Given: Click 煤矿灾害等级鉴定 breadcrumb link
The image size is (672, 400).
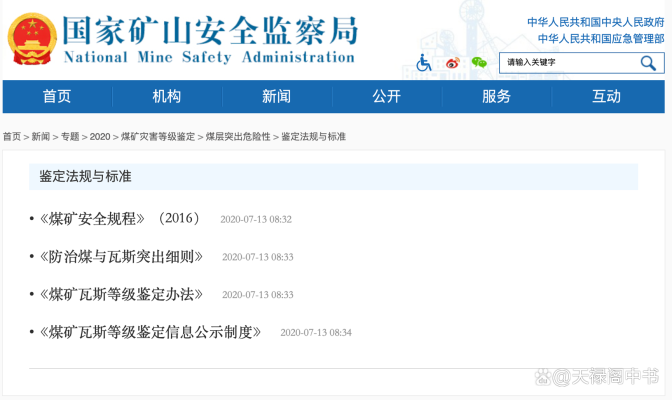Looking at the screenshot, I should point(158,136).
